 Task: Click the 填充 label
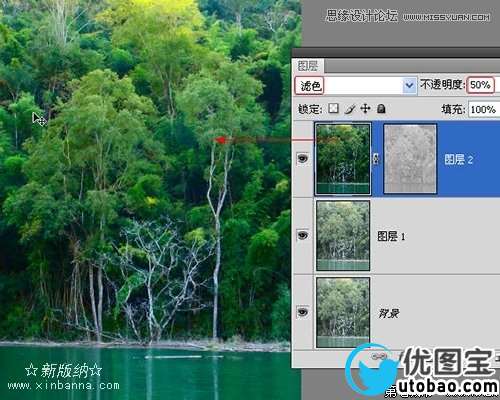453,109
